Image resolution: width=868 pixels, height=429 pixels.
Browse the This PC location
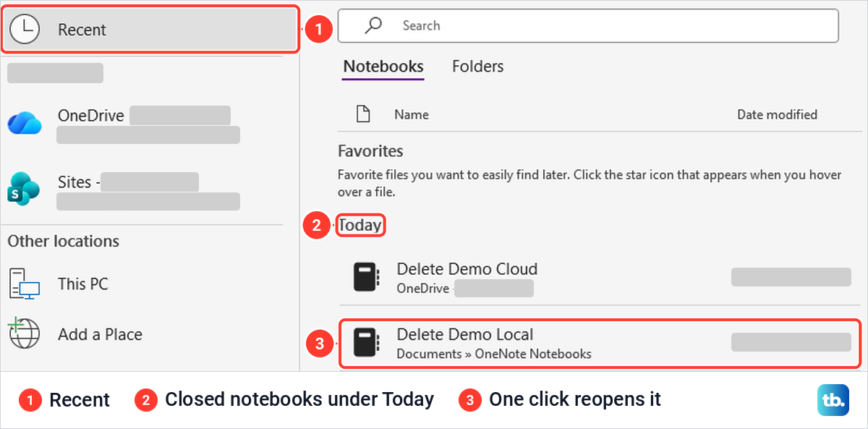pos(145,284)
